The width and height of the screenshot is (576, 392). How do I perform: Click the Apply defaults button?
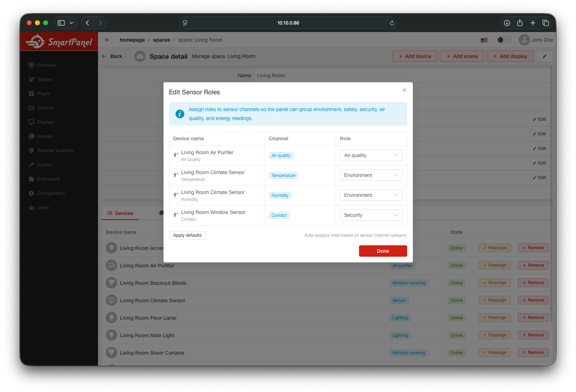[187, 235]
